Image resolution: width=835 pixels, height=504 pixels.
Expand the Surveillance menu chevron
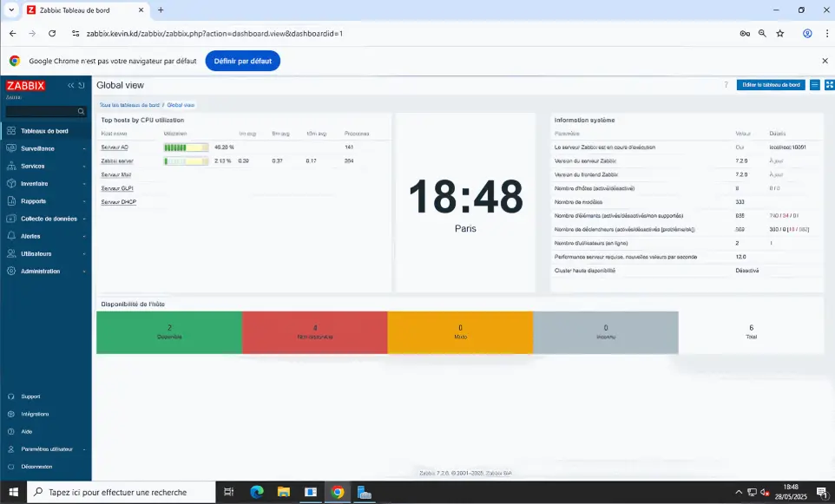[x=84, y=149]
